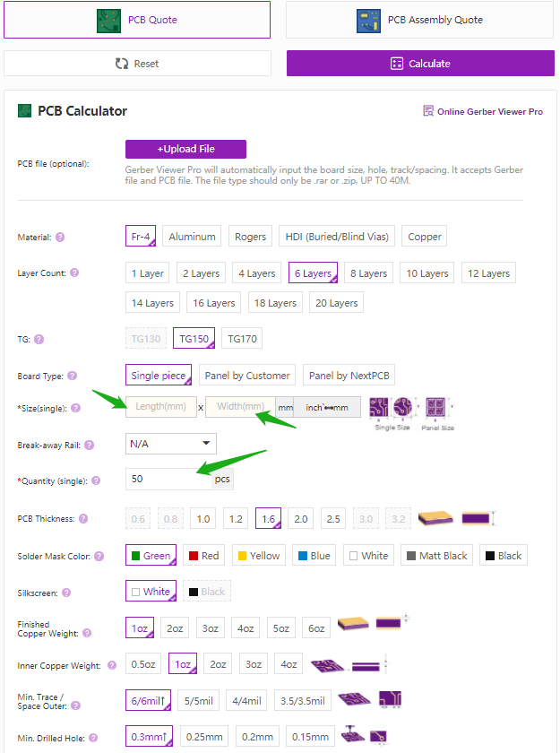Toggle the inch to mm unit switch

pos(327,407)
